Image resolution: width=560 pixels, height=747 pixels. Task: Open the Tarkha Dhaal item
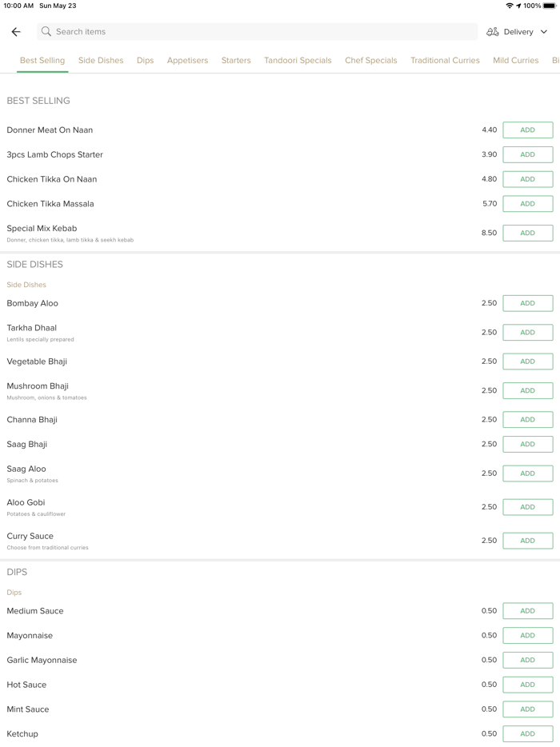(x=32, y=328)
